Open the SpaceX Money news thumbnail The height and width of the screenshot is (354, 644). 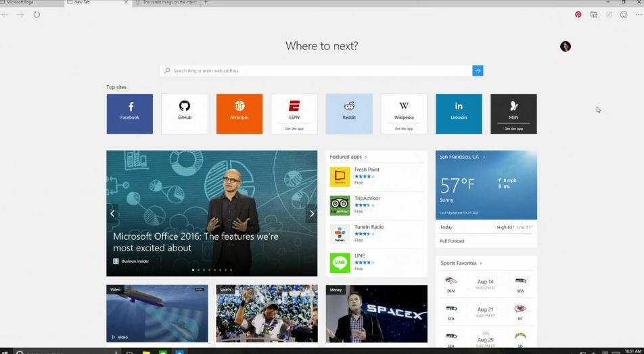click(x=377, y=313)
